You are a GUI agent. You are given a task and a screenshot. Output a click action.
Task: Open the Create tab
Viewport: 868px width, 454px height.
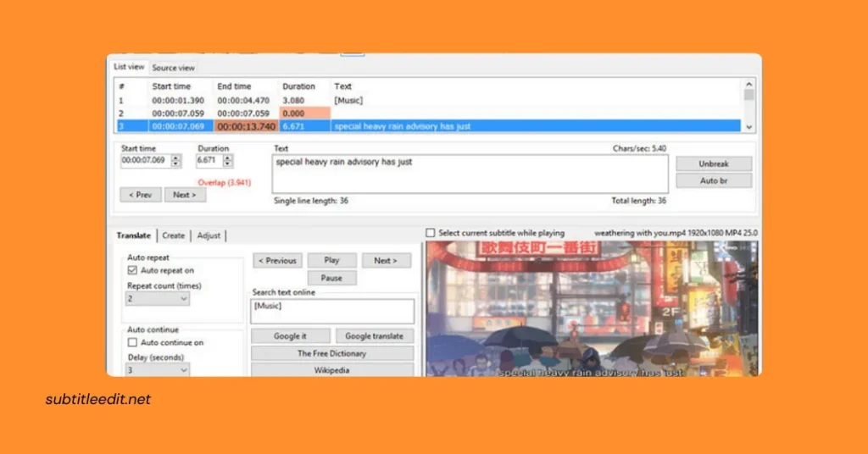(x=174, y=235)
